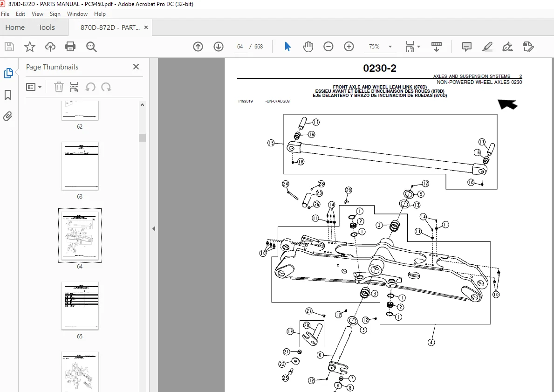Print the document with the printer icon

click(x=70, y=47)
